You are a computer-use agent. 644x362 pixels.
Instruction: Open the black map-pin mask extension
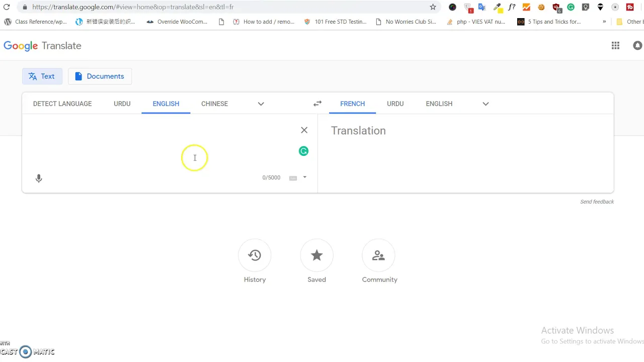click(x=600, y=7)
